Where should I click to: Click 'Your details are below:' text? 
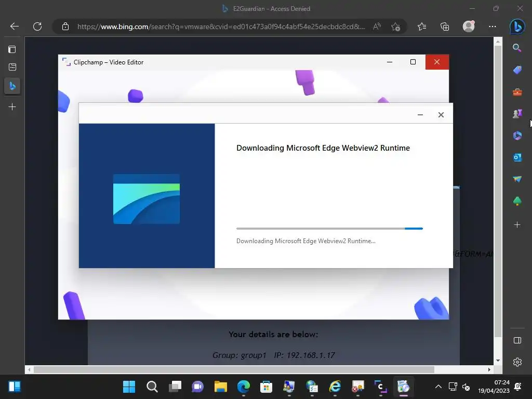pos(273,334)
